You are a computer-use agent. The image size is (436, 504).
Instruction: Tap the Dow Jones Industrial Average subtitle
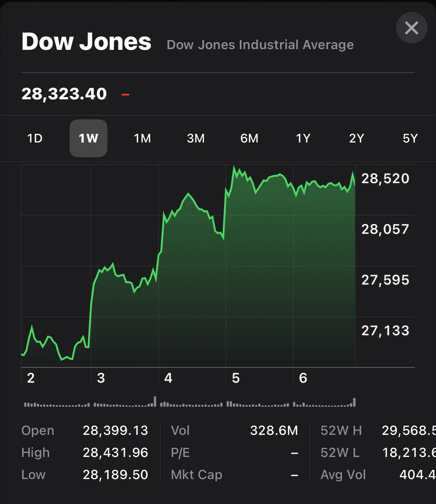tap(260, 45)
